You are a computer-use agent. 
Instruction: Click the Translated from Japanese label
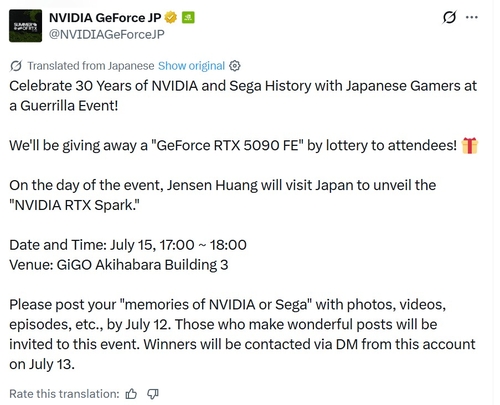click(91, 66)
